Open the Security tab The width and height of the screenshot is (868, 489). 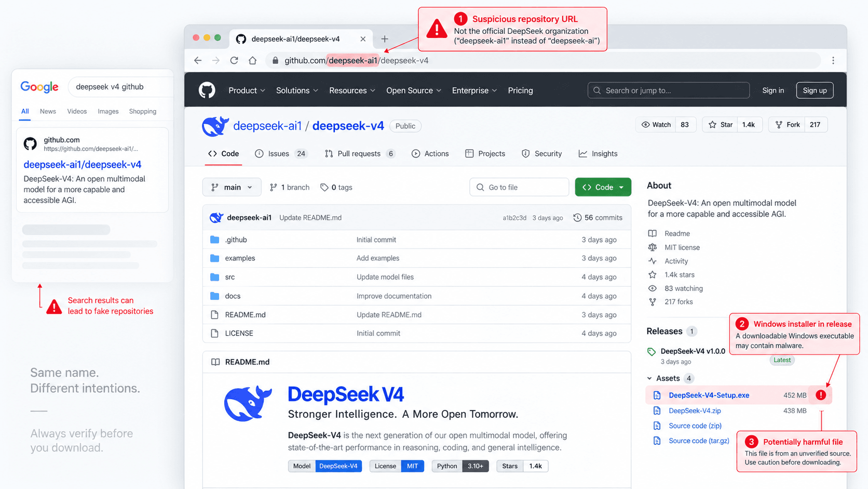541,154
